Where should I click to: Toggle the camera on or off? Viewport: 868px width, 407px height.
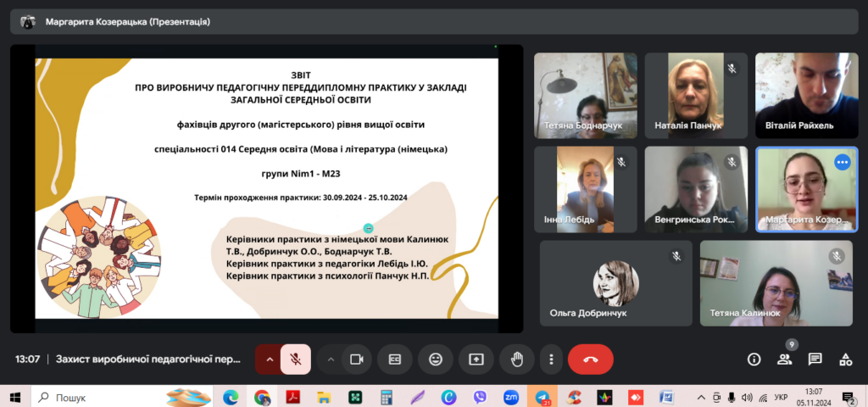(357, 359)
